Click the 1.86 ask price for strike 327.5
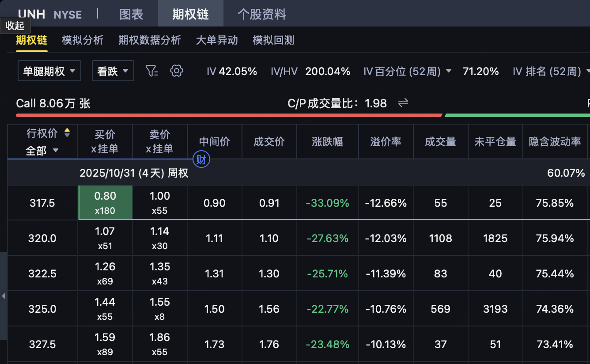This screenshot has height=364, width=590. tap(160, 337)
